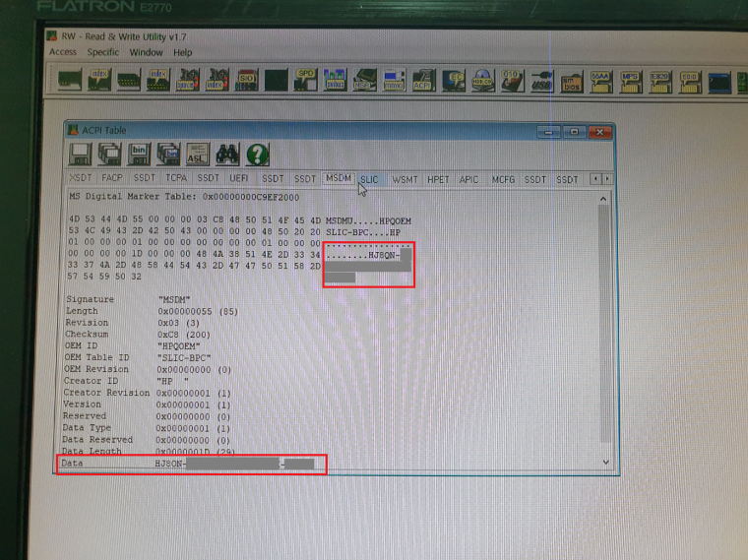Save all tables as bin icon
The height and width of the screenshot is (560, 748).
(168, 155)
